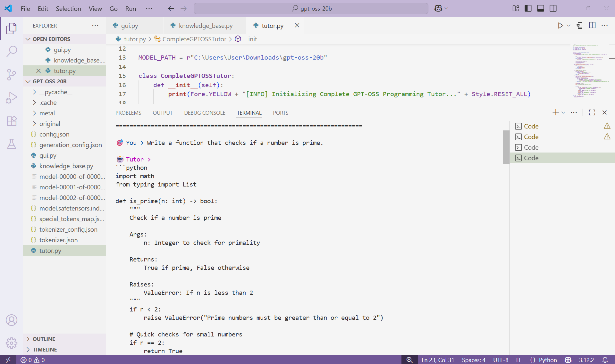615x364 pixels.
Task: Expand the TIMELINE section
Action: (x=64, y=350)
